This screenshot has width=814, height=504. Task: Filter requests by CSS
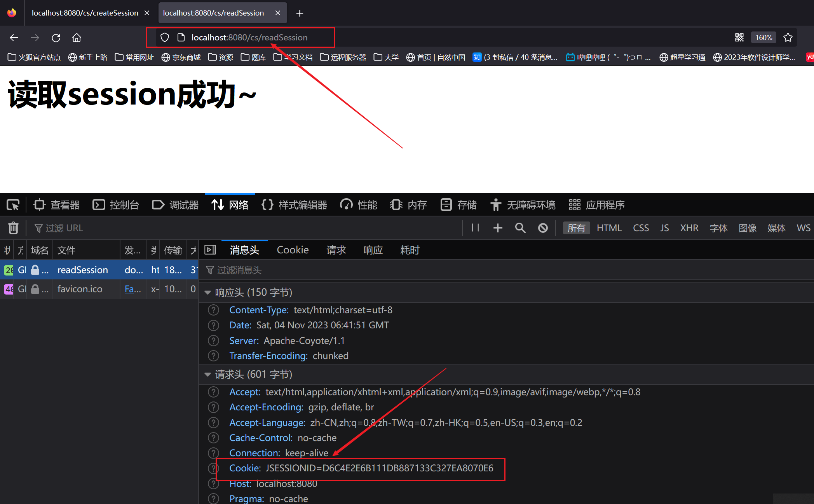(641, 228)
